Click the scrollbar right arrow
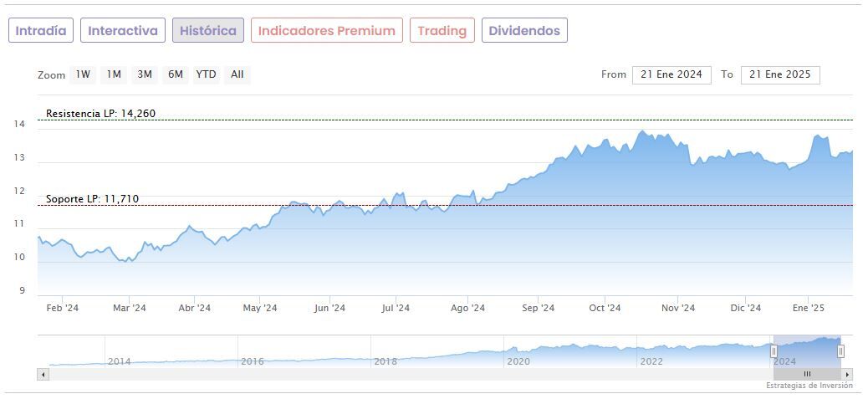This screenshot has height=399, width=868. click(x=847, y=374)
